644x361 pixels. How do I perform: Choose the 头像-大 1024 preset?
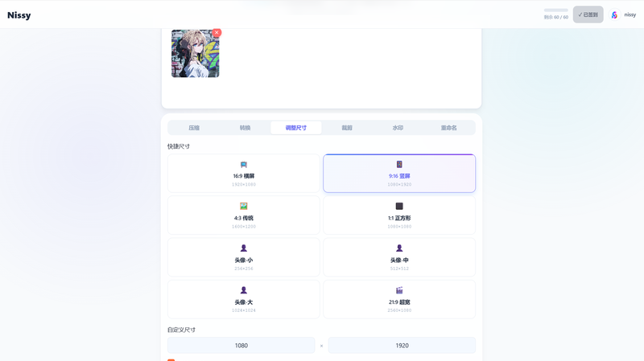244,299
